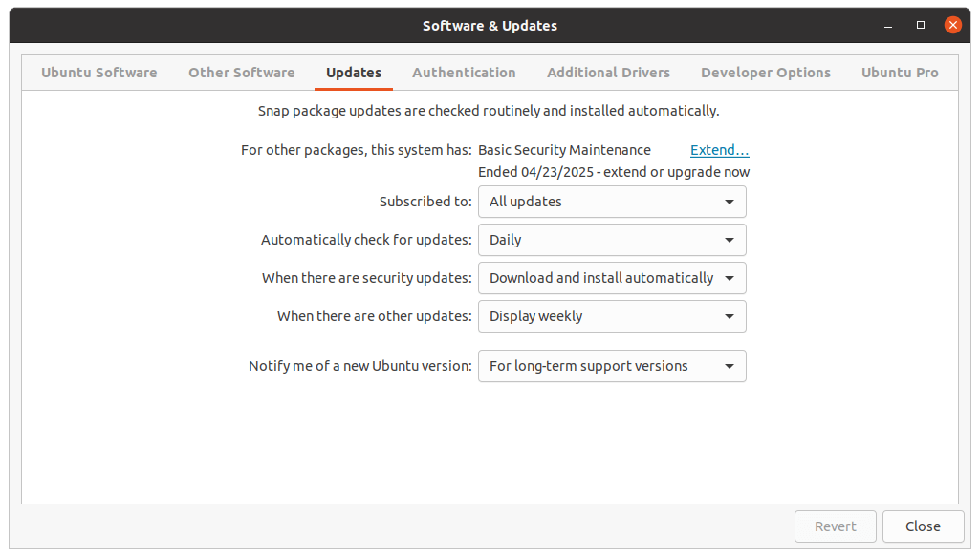Screen dimensions: 980x558
Task: Click the arrow beside "All updates"
Action: tap(731, 202)
